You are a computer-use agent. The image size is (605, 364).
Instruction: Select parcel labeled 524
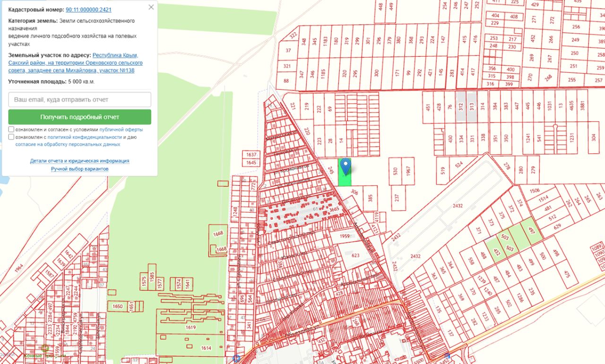tap(458, 165)
